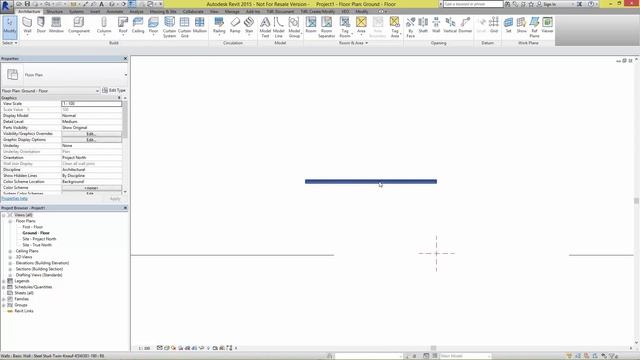Expand the Room & Area panel dropdown
The image size is (640, 360).
pos(353,43)
